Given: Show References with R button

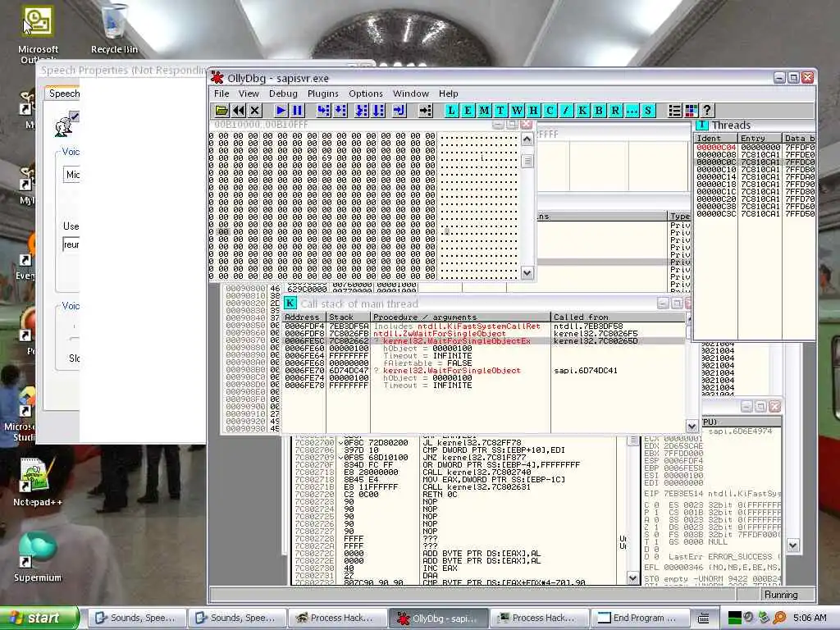Looking at the screenshot, I should pyautogui.click(x=615, y=111).
